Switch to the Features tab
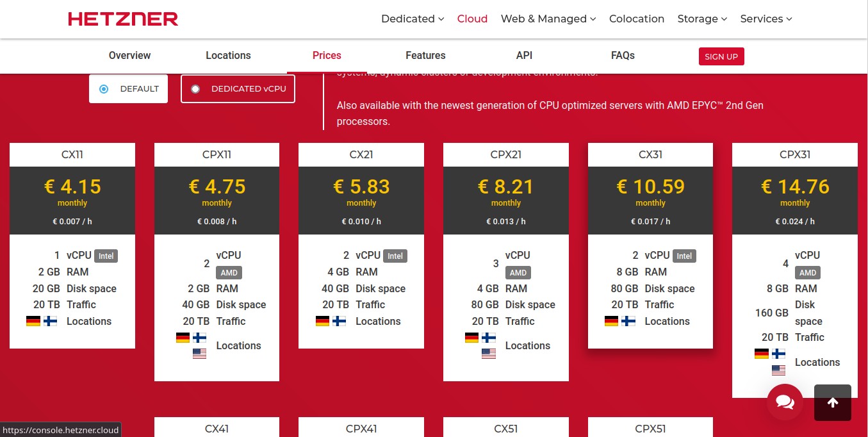This screenshot has width=868, height=437. click(425, 56)
